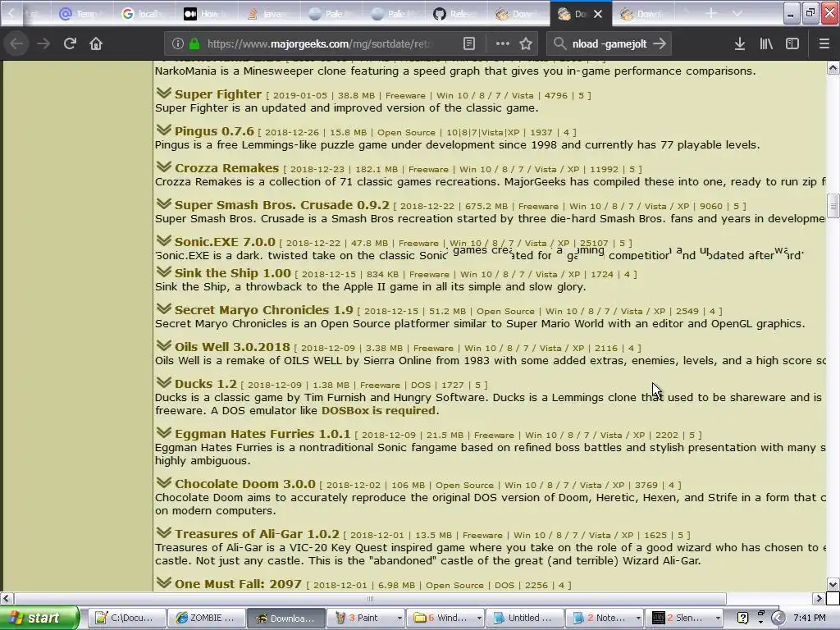The image size is (840, 630).
Task: Expand the Super Fighter entry chevron
Action: [x=164, y=94]
